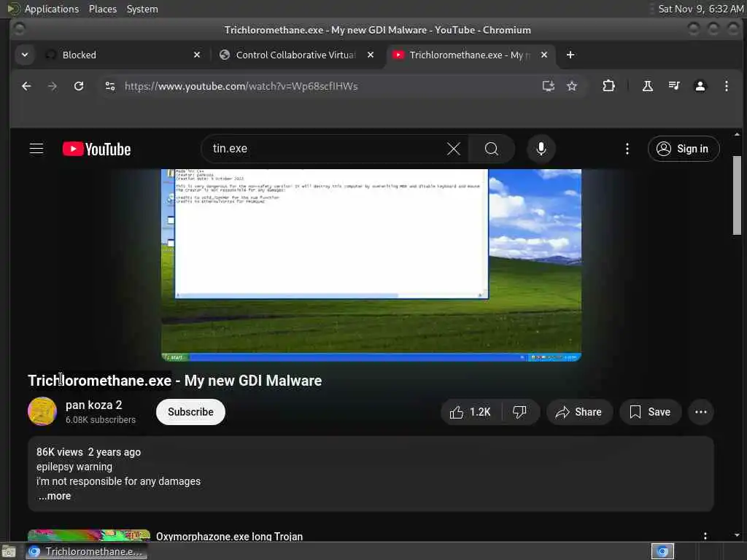Subscribe to pan koza 2
The image size is (747, 560).
[190, 412]
